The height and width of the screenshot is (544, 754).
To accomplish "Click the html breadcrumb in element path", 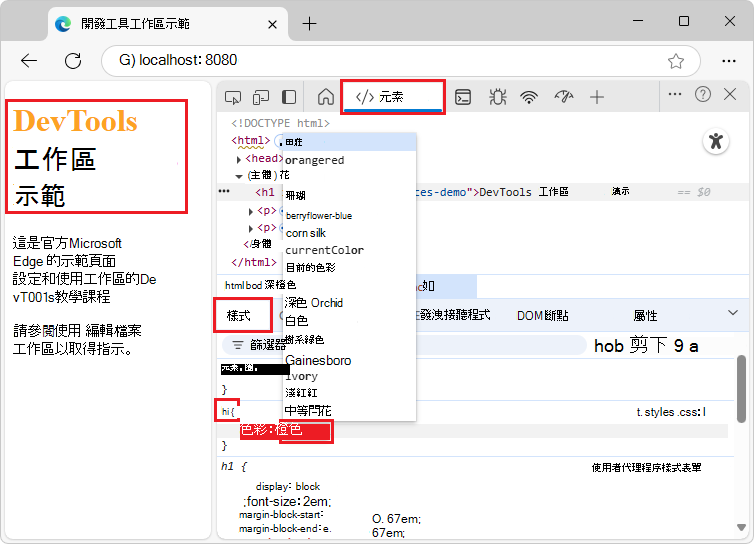I will point(234,286).
